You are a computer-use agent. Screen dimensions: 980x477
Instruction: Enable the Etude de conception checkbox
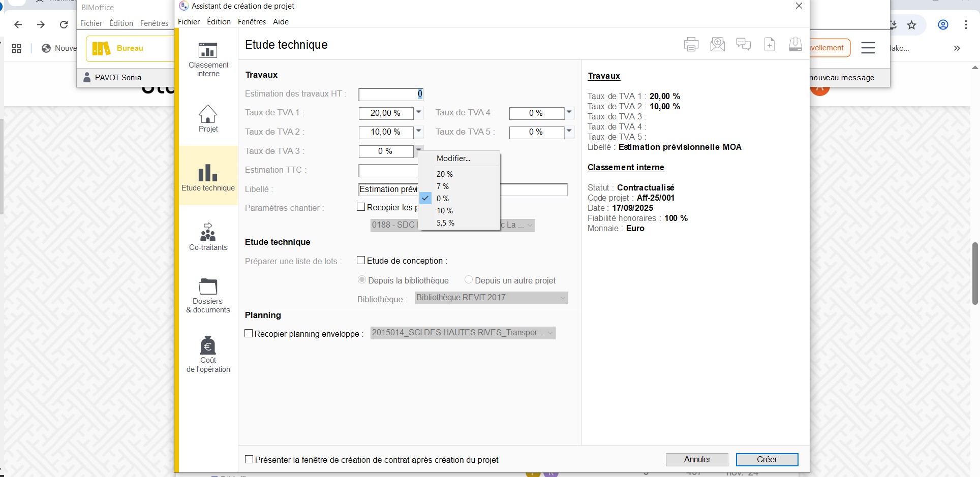tap(361, 261)
